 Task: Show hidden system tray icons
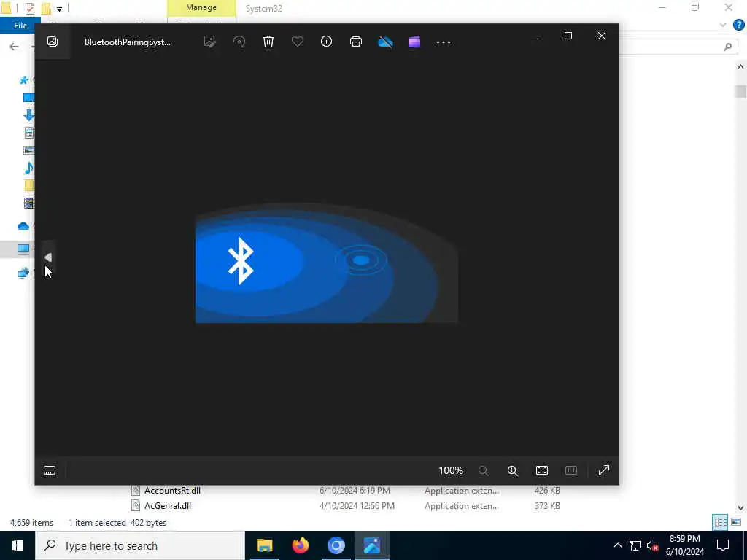(617, 545)
